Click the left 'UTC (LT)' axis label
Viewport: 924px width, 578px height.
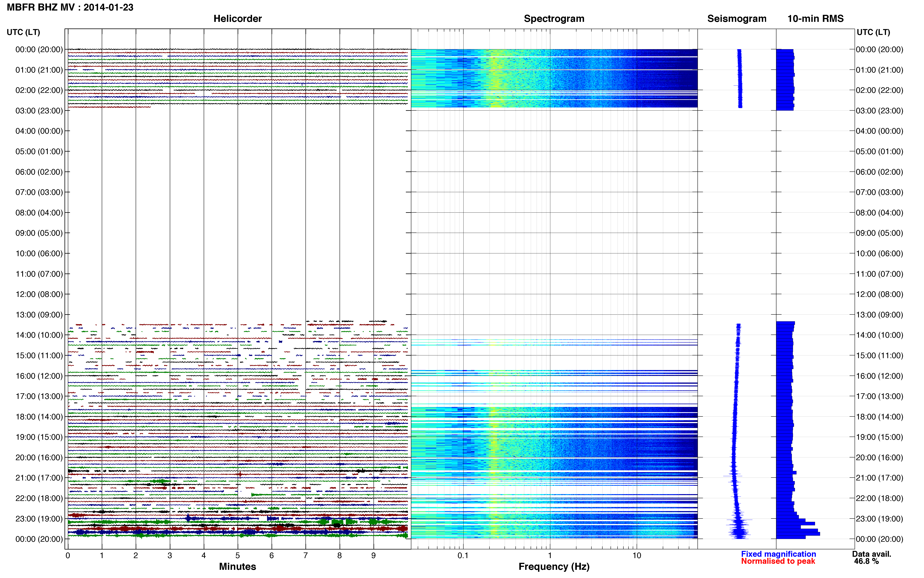click(x=23, y=32)
